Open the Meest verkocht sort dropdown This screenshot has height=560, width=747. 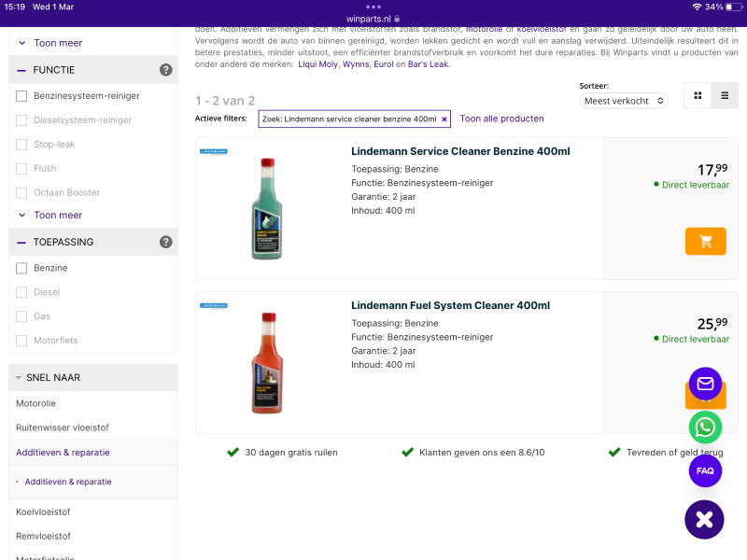coord(623,101)
